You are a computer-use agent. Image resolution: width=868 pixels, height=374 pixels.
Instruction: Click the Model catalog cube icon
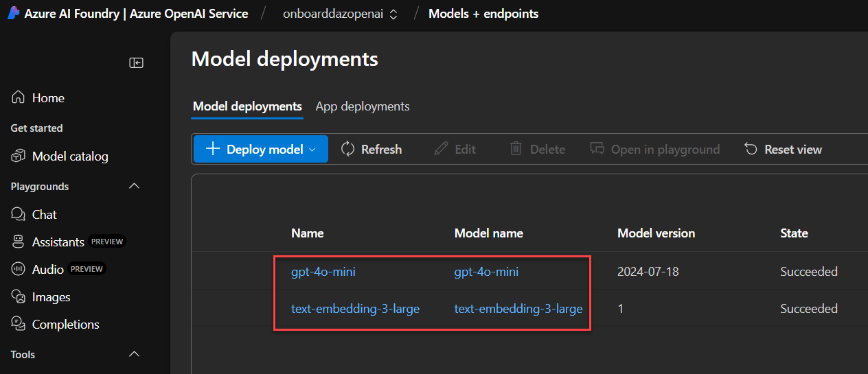click(x=19, y=156)
